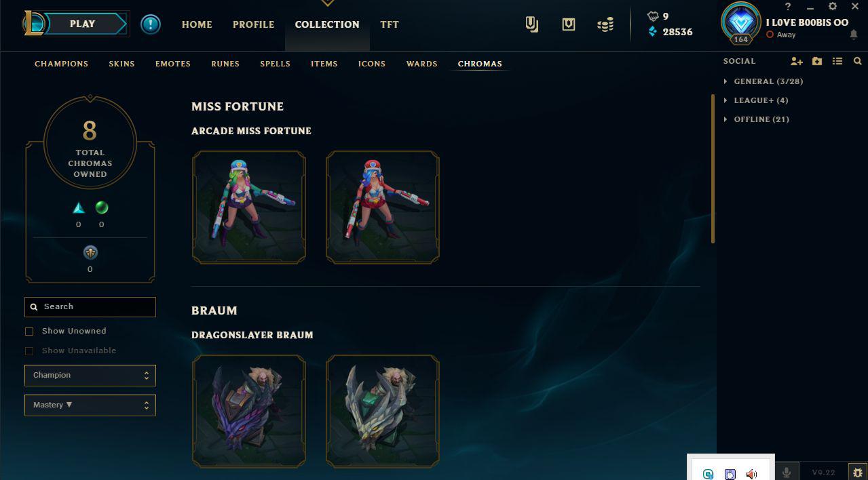The width and height of the screenshot is (868, 480).
Task: Click the add folder icon in Social
Action: tap(817, 61)
